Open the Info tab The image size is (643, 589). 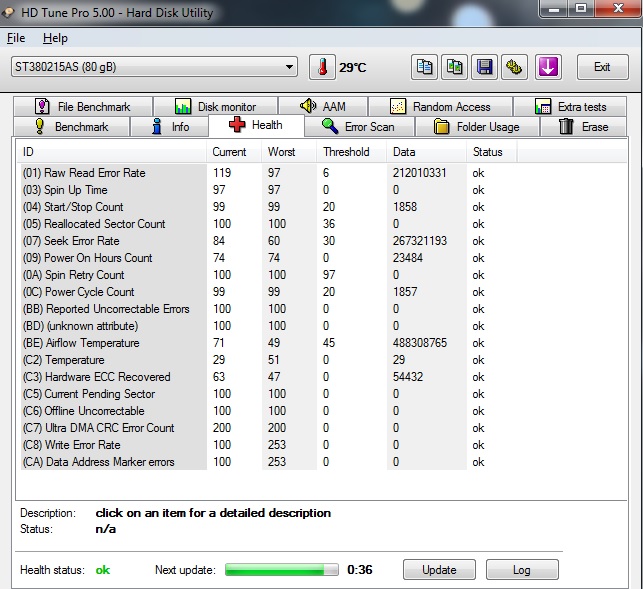pyautogui.click(x=169, y=126)
